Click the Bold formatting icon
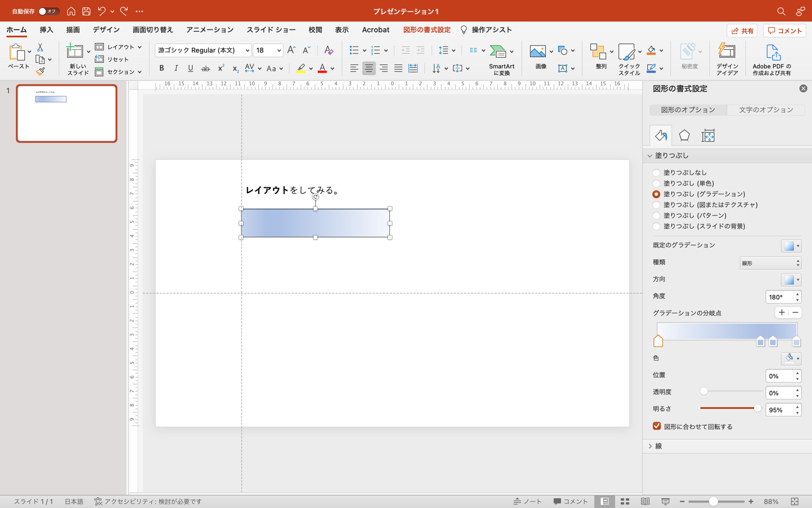The width and height of the screenshot is (812, 508). click(x=162, y=68)
